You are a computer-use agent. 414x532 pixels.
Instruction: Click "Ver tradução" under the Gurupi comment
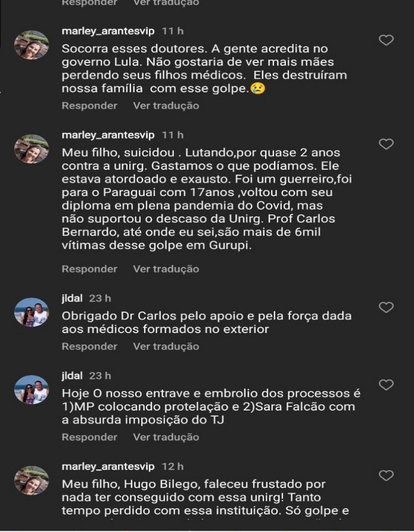coord(166,269)
